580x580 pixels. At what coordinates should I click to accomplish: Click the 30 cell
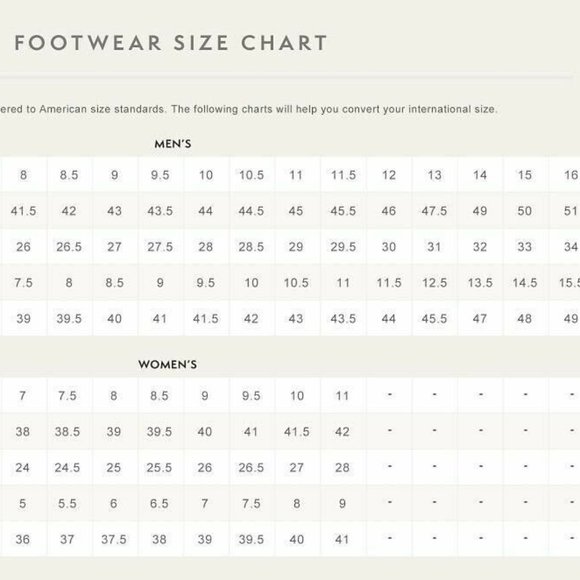click(389, 246)
